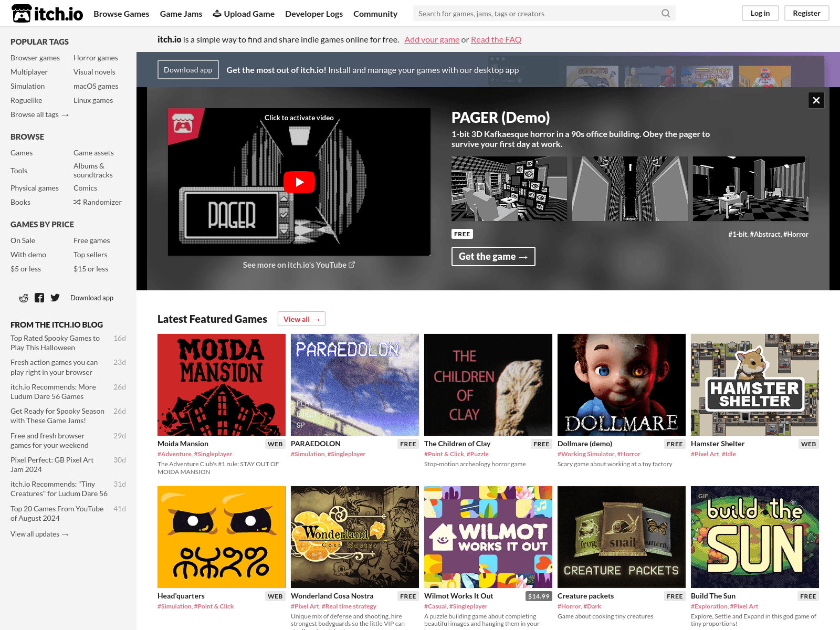The width and height of the screenshot is (840, 630).
Task: Open Upload Game in top navigation
Action: click(244, 14)
